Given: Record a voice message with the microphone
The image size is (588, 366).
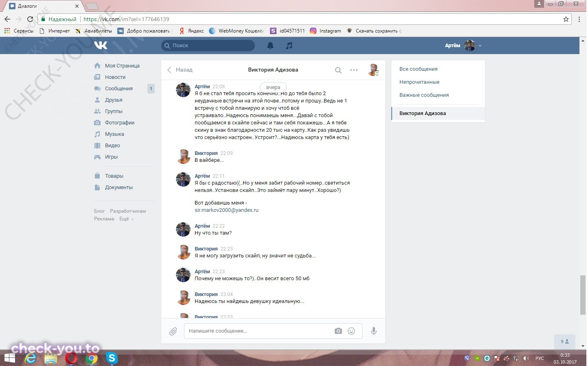Looking at the screenshot, I should pos(373,331).
